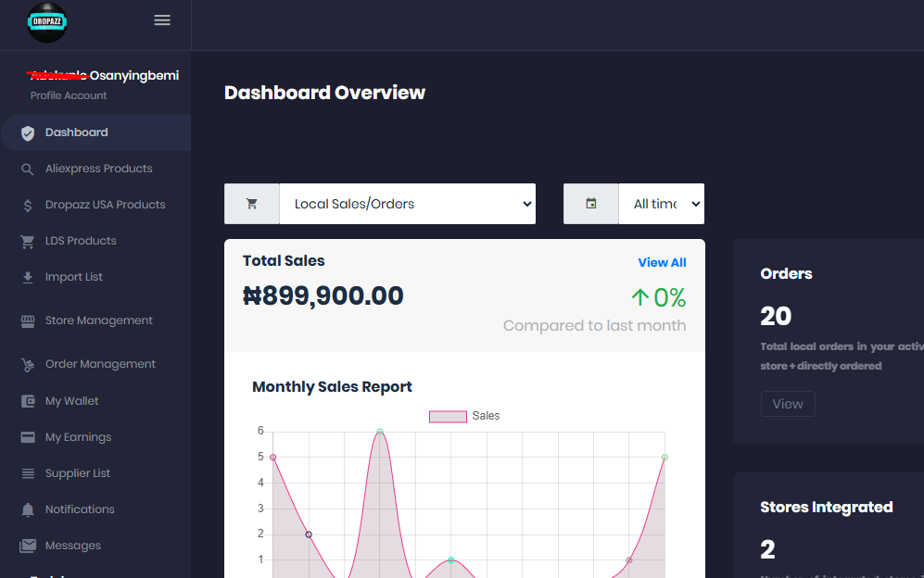Open Profile Account link under username

pyautogui.click(x=69, y=95)
